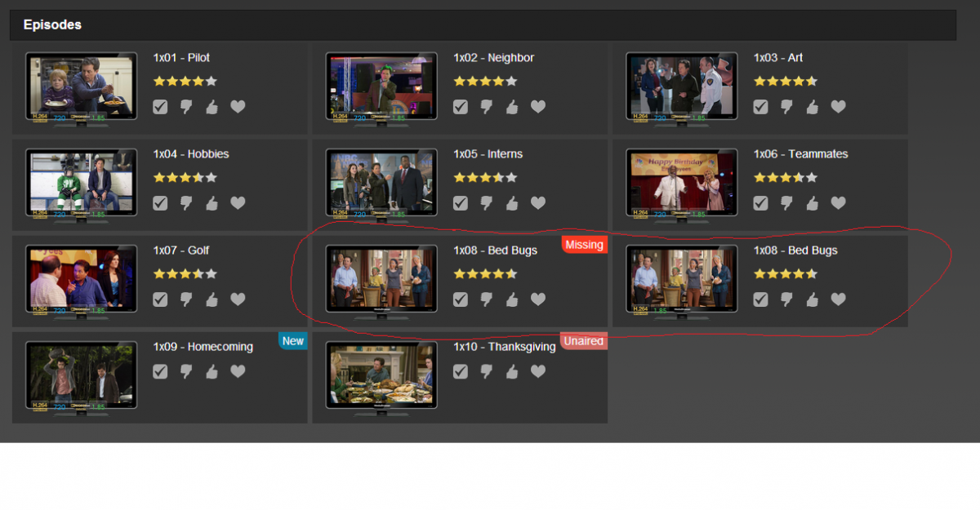Dislike 1x06 - Teammates using thumbs down

coord(786,203)
